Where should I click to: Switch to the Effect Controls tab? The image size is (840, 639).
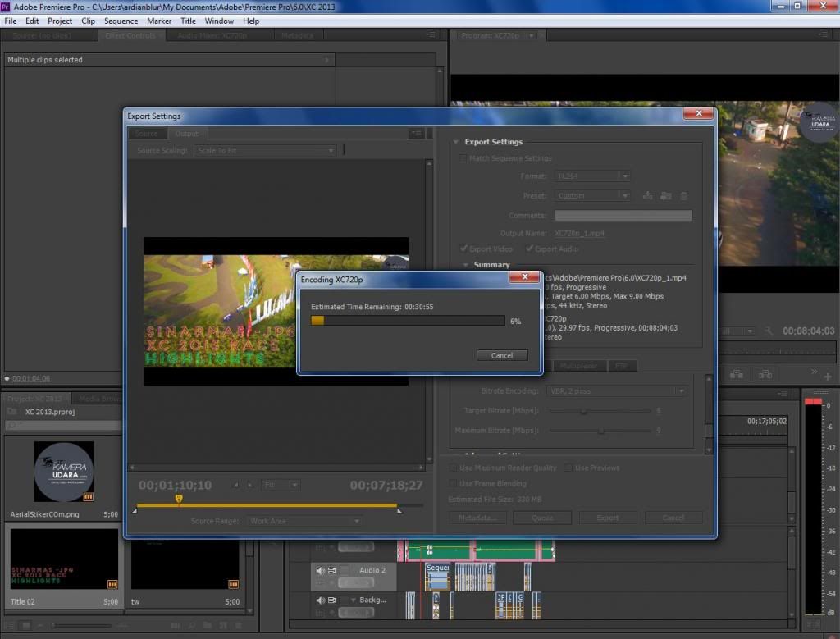point(130,35)
